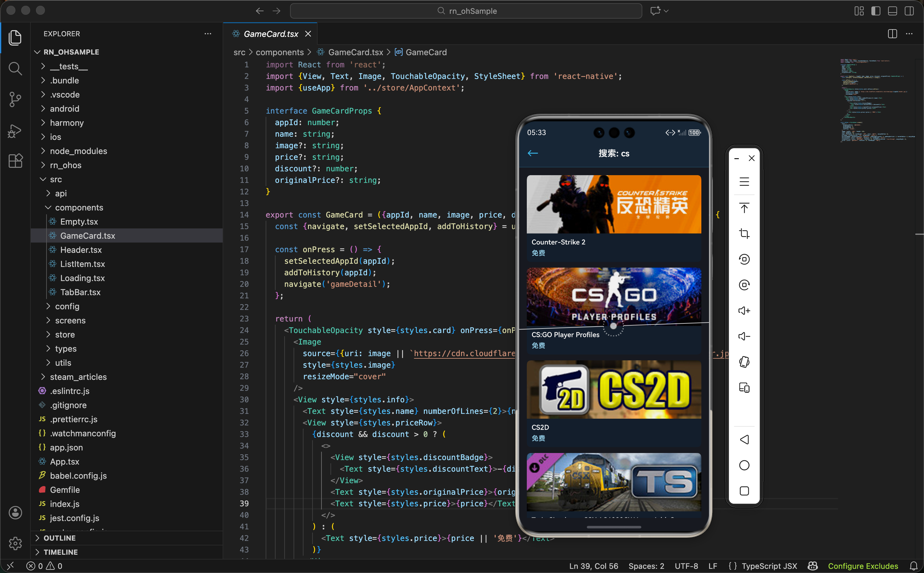
Task: Toggle the primary side bar visibility
Action: tap(876, 11)
